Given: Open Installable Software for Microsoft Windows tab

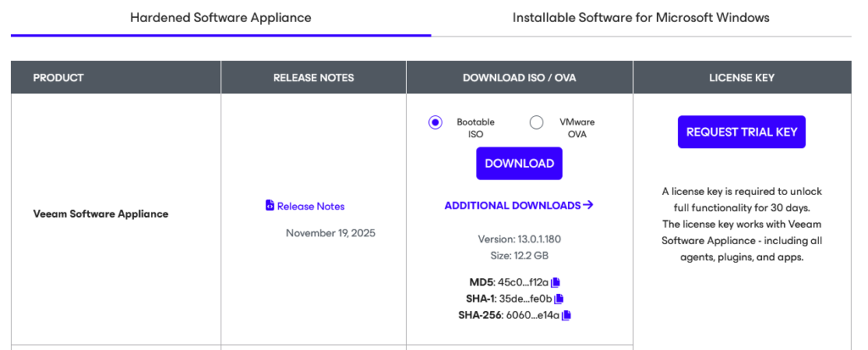Looking at the screenshot, I should click(641, 18).
